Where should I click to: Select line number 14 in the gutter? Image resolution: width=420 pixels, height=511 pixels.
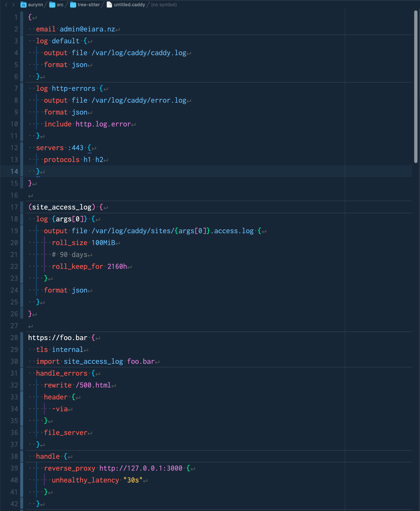(14, 171)
